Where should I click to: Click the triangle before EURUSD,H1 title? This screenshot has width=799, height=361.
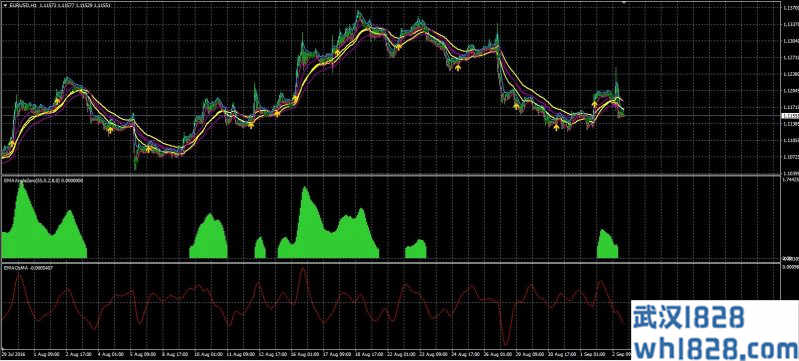click(x=4, y=5)
